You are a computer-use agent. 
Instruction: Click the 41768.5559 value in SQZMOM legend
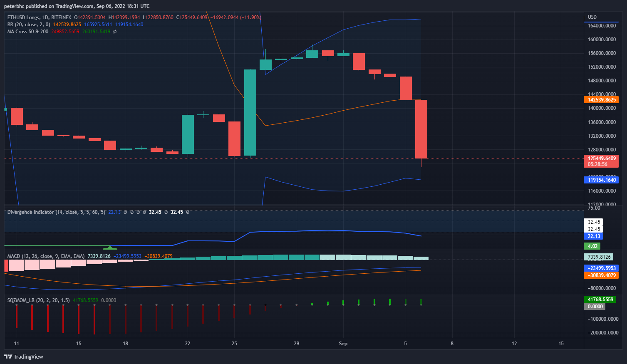coord(85,300)
